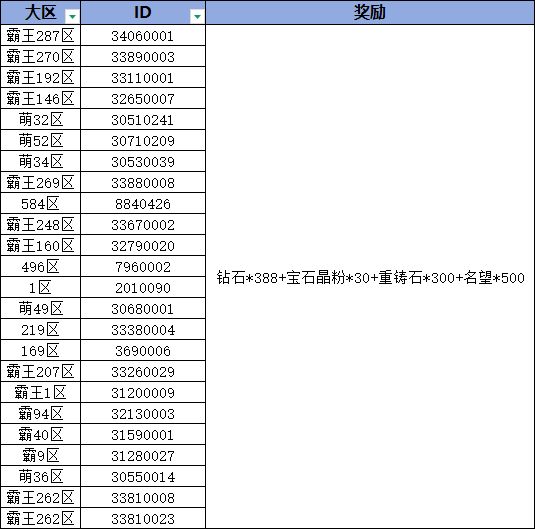The width and height of the screenshot is (535, 529).
Task: Select cell 霸王287区
Action: [x=41, y=35]
